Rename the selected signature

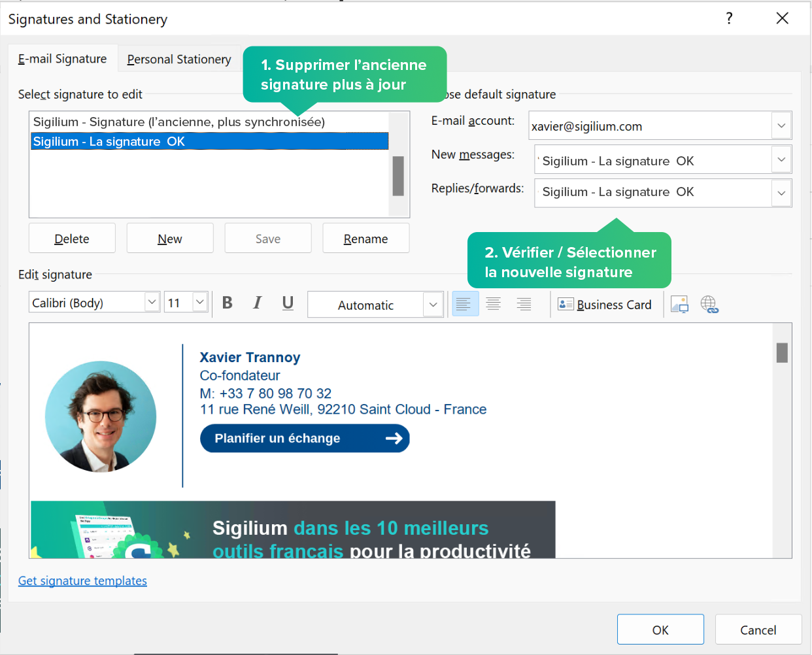(x=366, y=239)
